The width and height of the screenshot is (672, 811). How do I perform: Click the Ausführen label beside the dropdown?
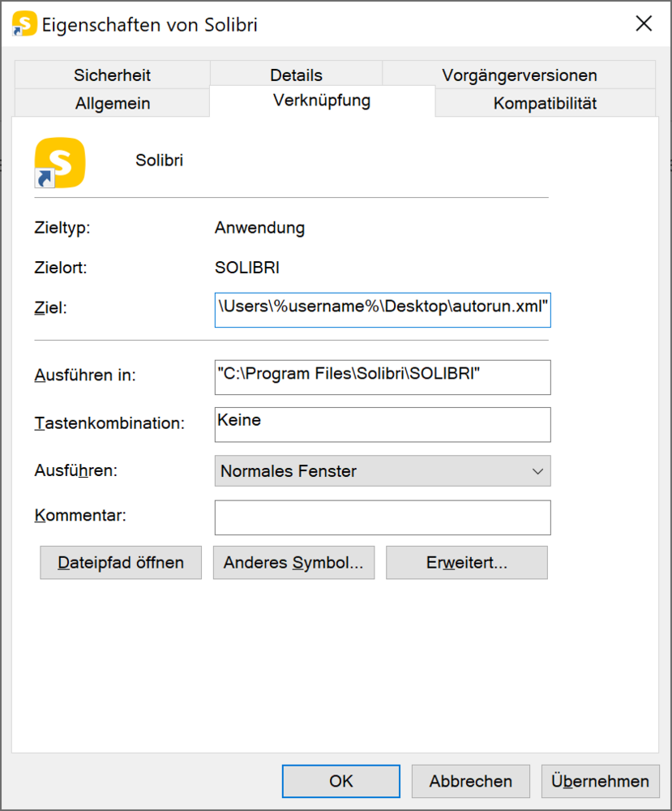coord(76,470)
